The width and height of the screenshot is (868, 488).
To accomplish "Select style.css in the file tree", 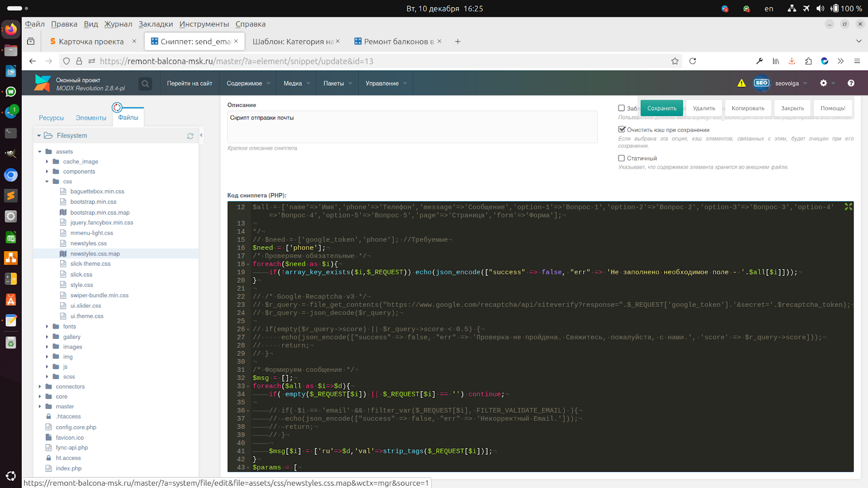I will coord(81,285).
